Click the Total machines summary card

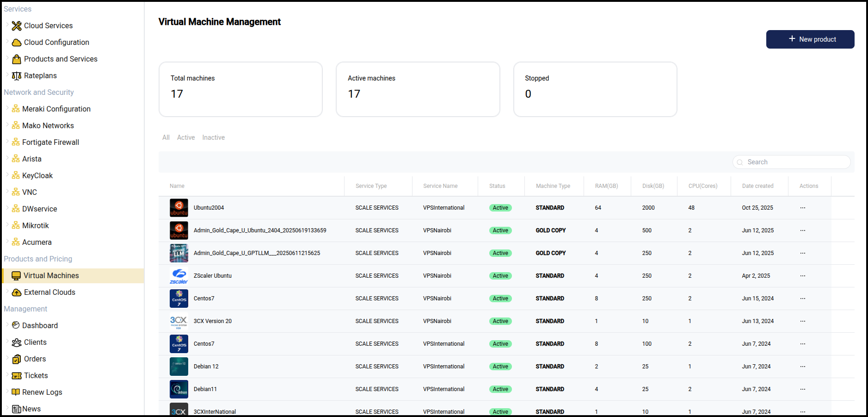[x=240, y=89]
